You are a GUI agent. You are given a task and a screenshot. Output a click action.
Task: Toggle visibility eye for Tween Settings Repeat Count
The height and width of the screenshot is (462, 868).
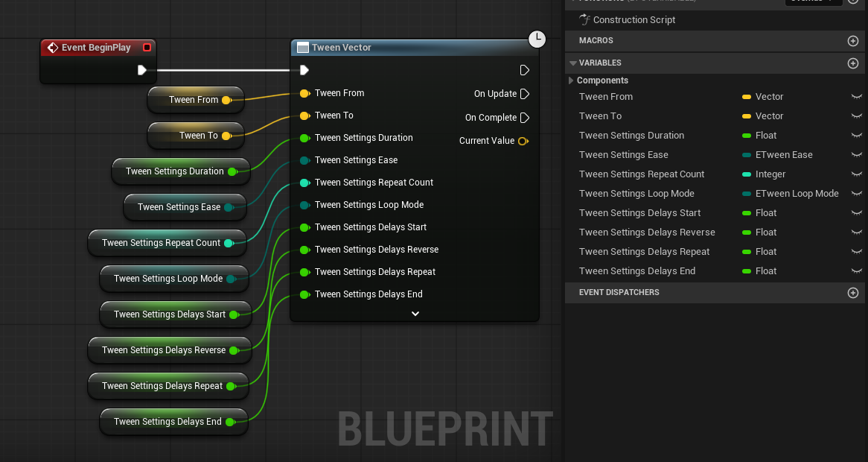coord(856,174)
